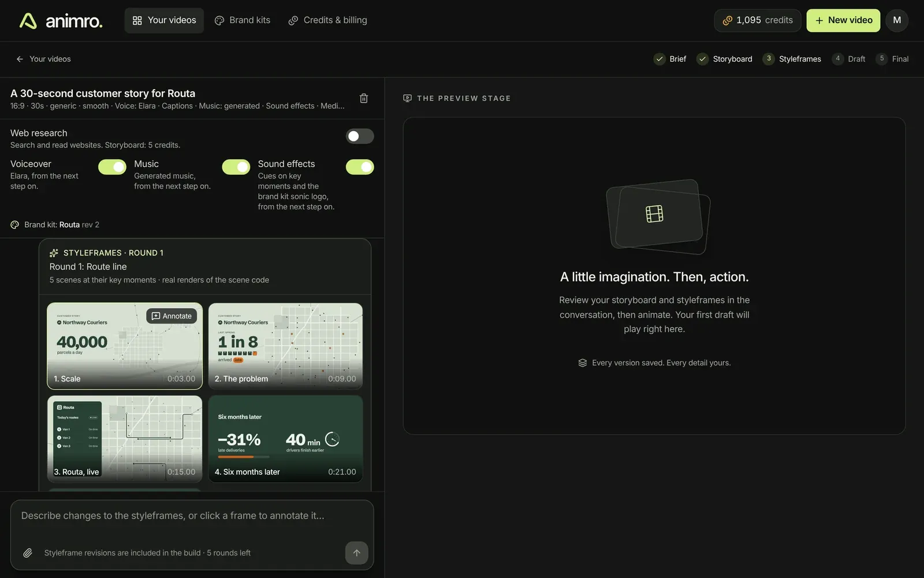Select the Draft step
The width and height of the screenshot is (924, 578).
click(x=848, y=59)
